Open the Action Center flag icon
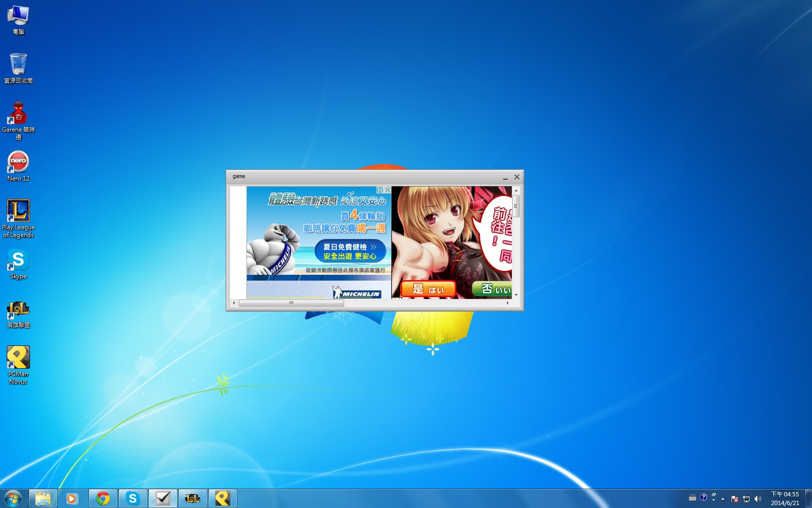This screenshot has height=508, width=812. 735,499
